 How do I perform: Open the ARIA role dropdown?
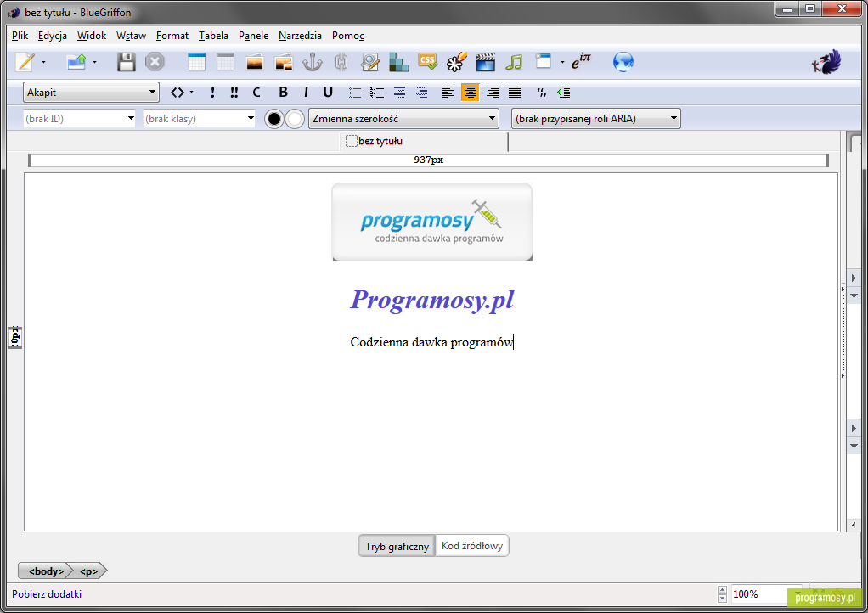tap(596, 118)
